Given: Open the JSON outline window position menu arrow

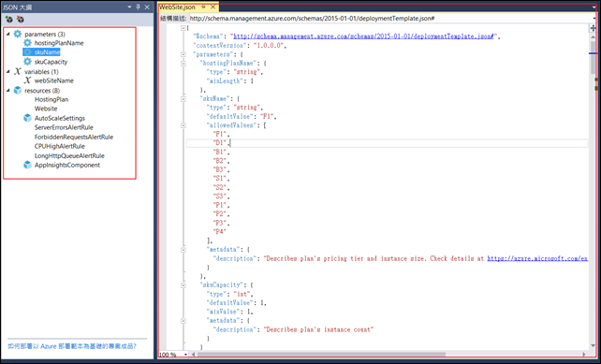Looking at the screenshot, I should coord(129,7).
